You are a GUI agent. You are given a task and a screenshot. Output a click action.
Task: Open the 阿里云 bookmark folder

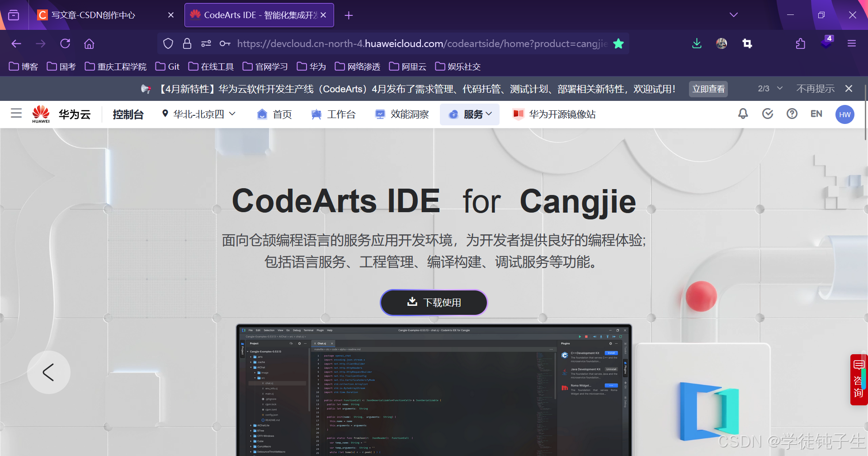[x=408, y=66]
